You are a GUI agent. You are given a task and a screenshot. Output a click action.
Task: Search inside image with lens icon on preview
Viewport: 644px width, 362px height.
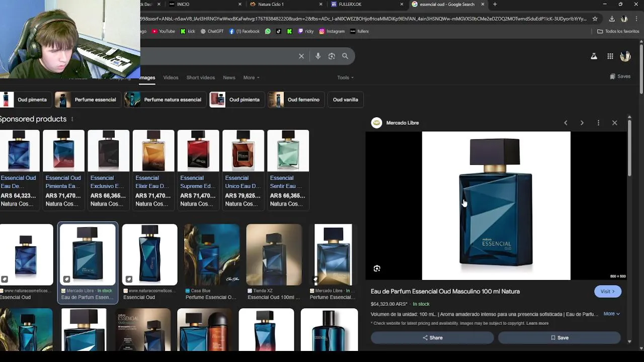377,268
